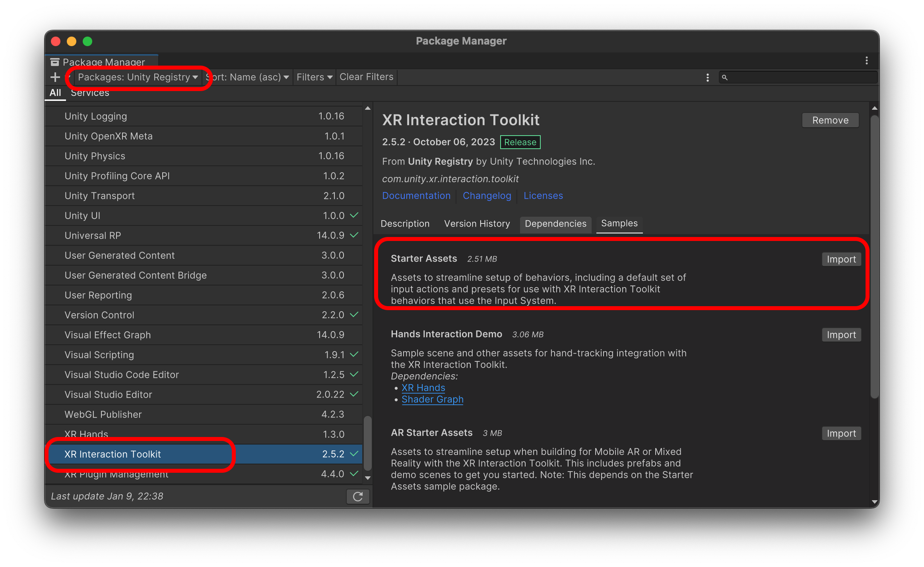Open the Licenses link
The image size is (924, 567).
(543, 196)
